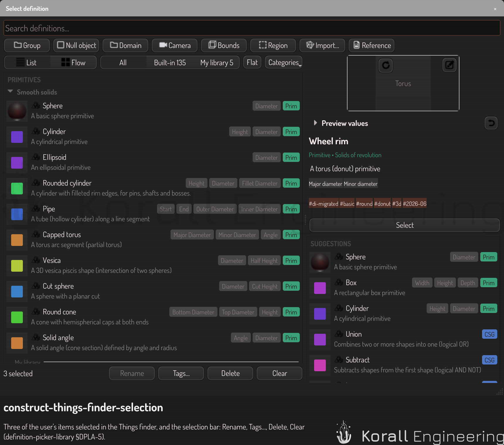Click the Ellipsoid row in primitives
The image size is (504, 445).
coord(153,162)
